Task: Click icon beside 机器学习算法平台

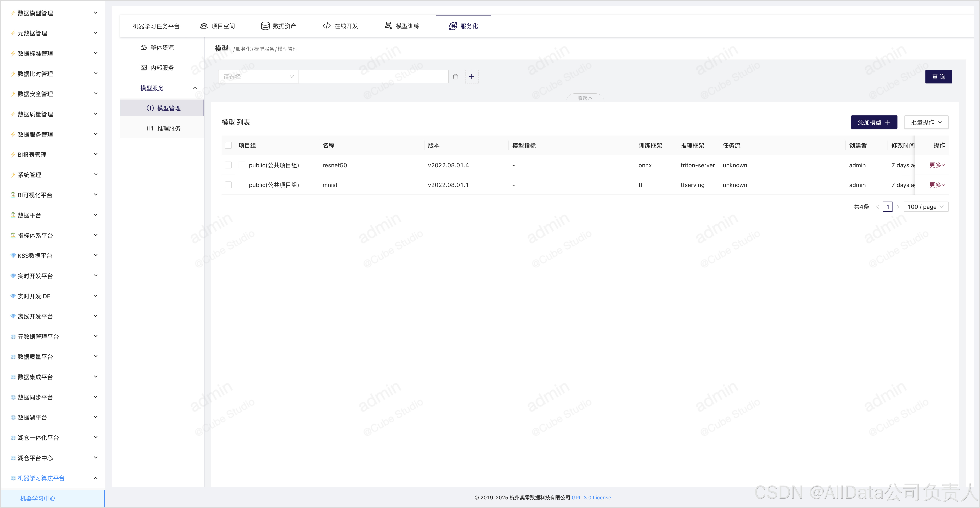Action: [13, 478]
